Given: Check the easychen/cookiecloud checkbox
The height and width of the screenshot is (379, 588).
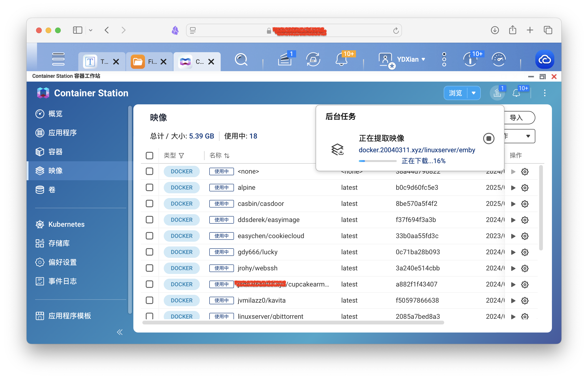Looking at the screenshot, I should coord(149,236).
